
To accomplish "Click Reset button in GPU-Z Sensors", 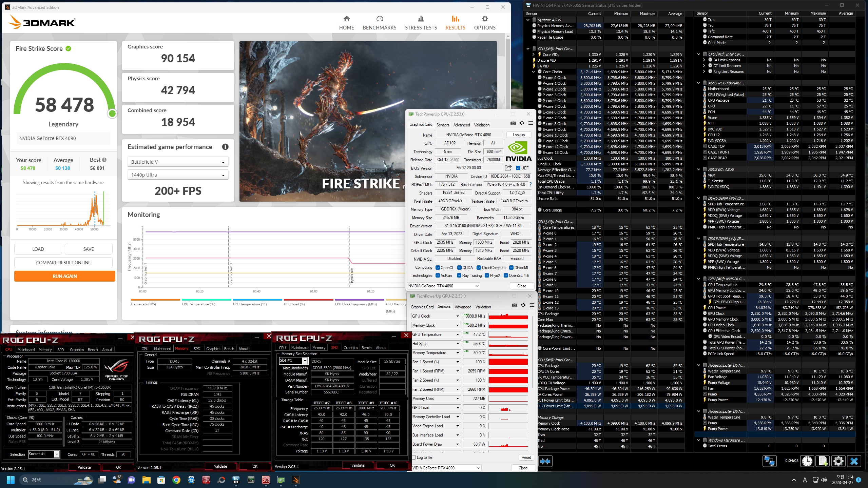I will [526, 457].
